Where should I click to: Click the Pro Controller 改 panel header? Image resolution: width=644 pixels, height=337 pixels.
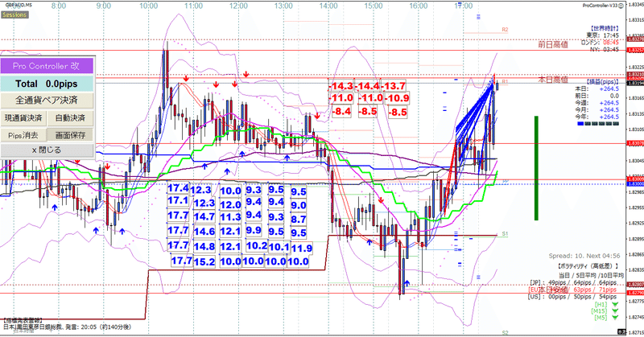point(47,66)
